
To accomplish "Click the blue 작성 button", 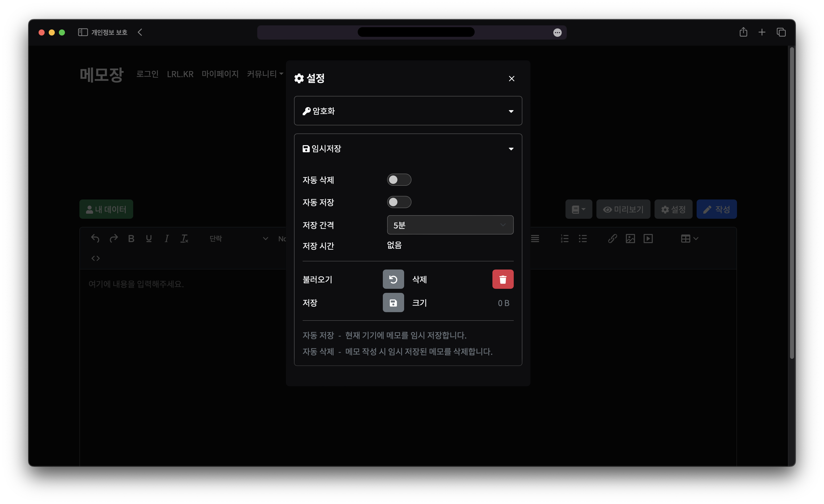I will [716, 209].
